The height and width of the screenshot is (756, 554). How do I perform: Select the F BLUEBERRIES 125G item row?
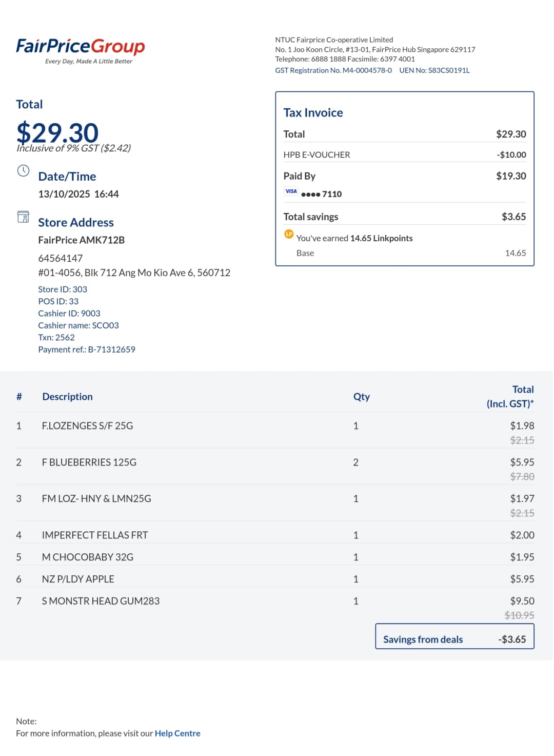tap(275, 467)
